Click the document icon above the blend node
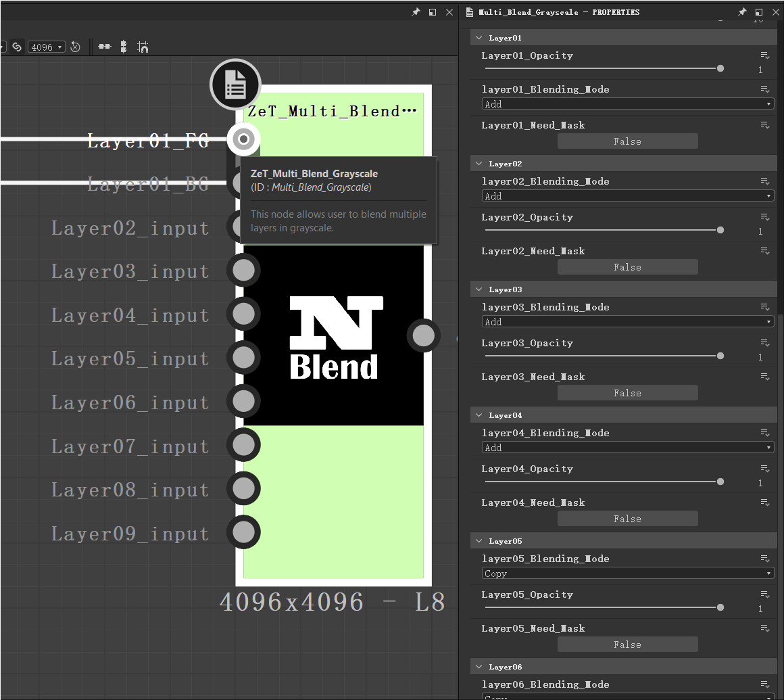Viewport: 784px width, 700px height. pos(235,84)
